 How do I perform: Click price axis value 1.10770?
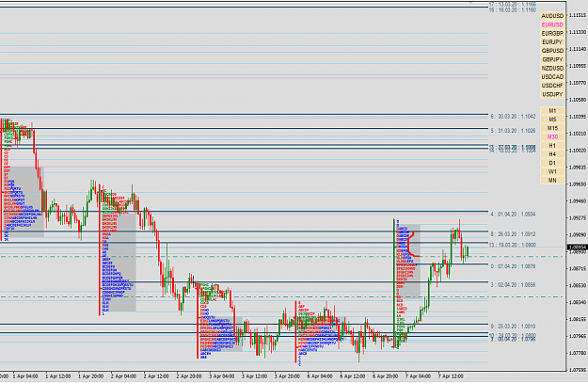[578, 83]
